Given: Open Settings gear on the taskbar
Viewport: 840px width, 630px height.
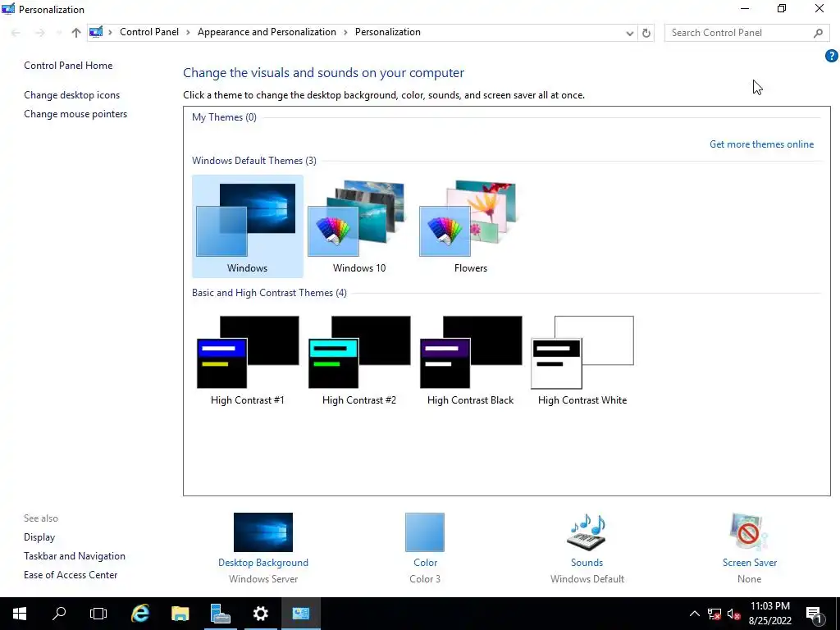Looking at the screenshot, I should click(x=260, y=614).
